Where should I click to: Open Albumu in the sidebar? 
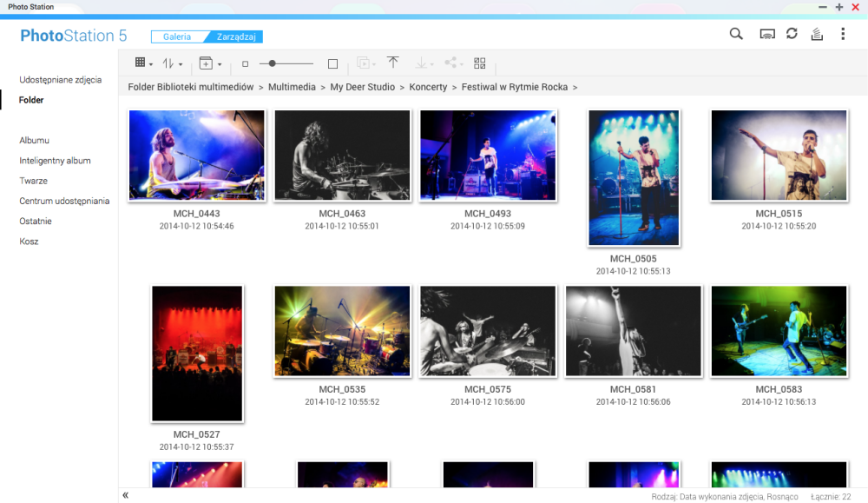coord(35,140)
